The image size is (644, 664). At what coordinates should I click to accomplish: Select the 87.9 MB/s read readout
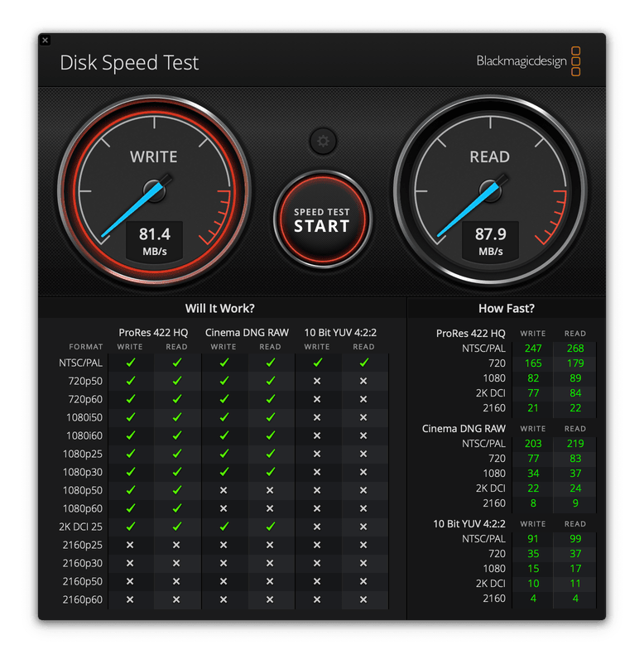point(489,241)
